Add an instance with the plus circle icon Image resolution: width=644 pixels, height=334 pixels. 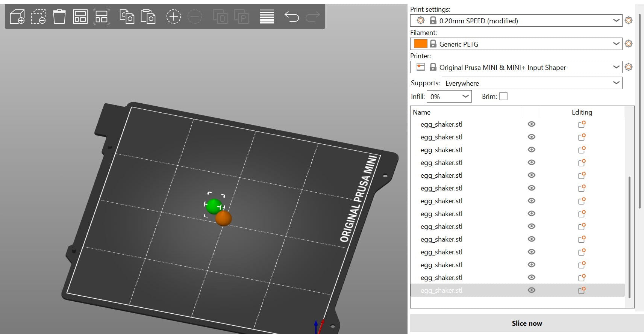[173, 17]
